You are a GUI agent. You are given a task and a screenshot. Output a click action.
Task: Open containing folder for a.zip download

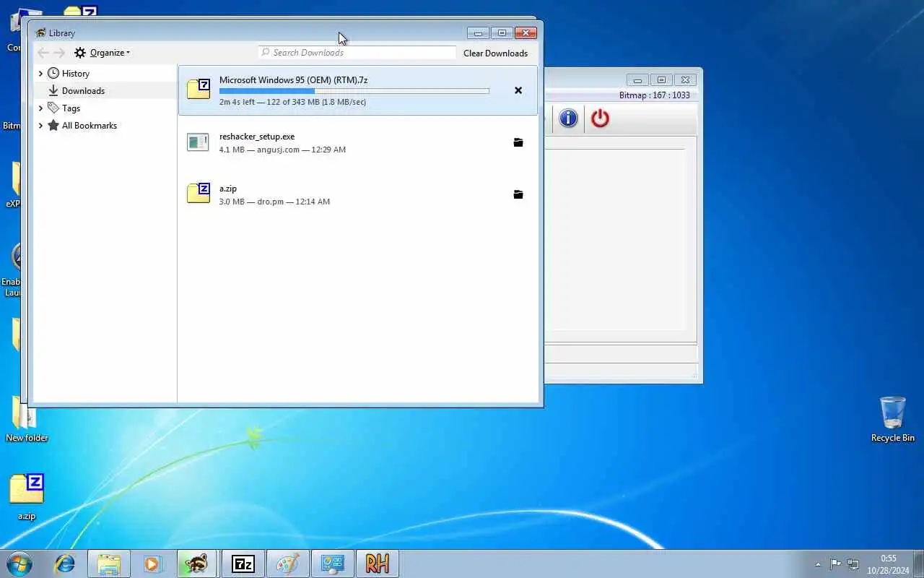click(x=518, y=194)
